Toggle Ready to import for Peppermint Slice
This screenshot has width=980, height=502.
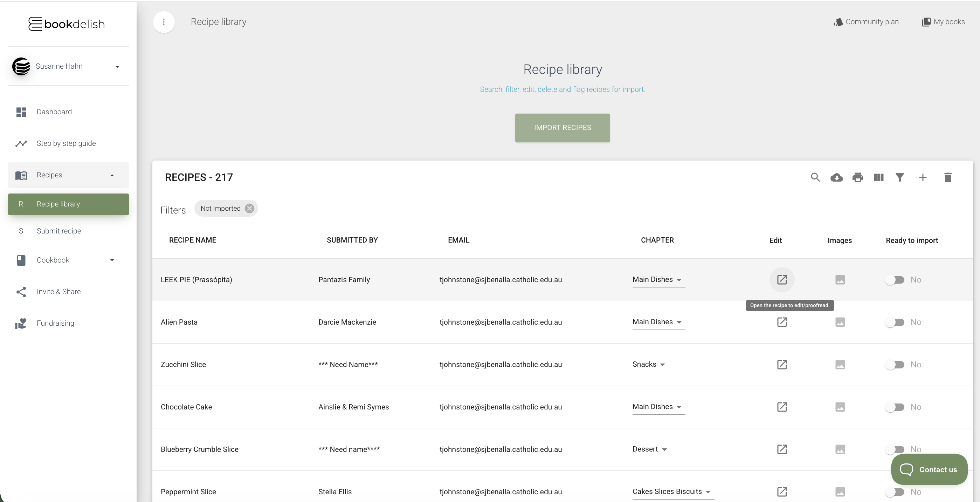click(895, 492)
